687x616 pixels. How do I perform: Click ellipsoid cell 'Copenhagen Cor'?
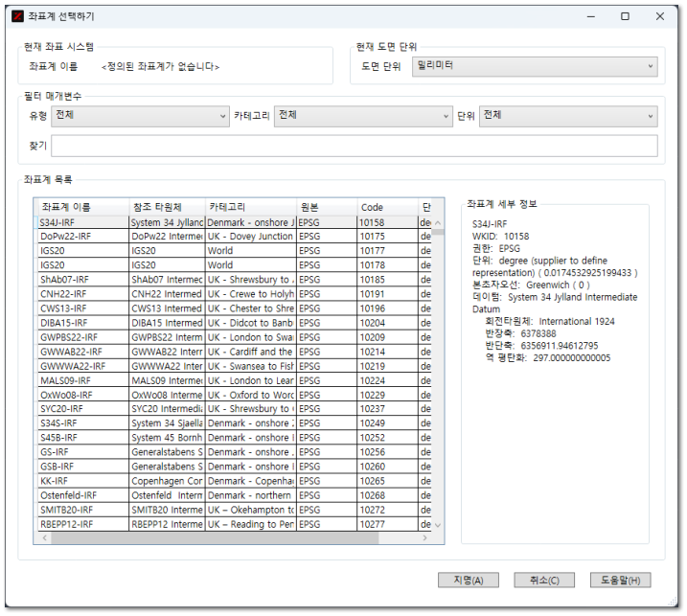click(x=168, y=481)
